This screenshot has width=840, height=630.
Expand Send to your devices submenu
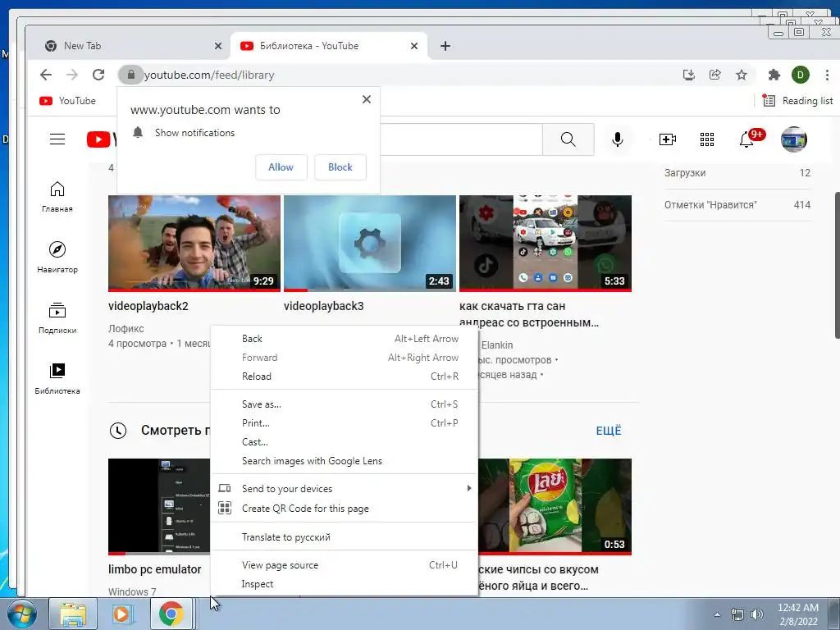[x=344, y=489]
